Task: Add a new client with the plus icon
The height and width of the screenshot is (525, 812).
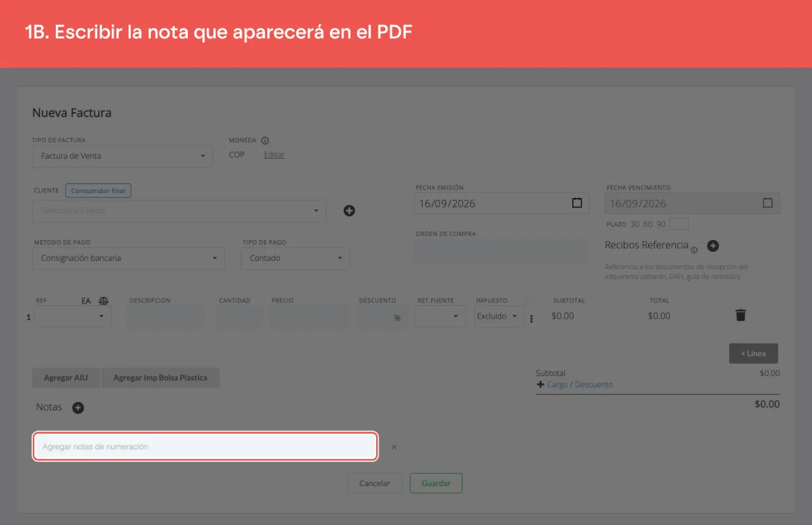Action: pyautogui.click(x=349, y=211)
